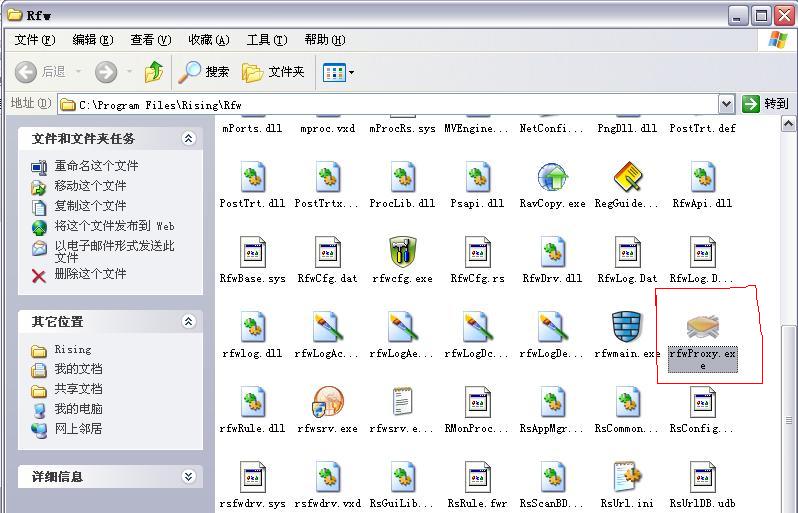Open the Search (搜索) pane
Image resolution: width=798 pixels, height=513 pixels.
tap(204, 72)
